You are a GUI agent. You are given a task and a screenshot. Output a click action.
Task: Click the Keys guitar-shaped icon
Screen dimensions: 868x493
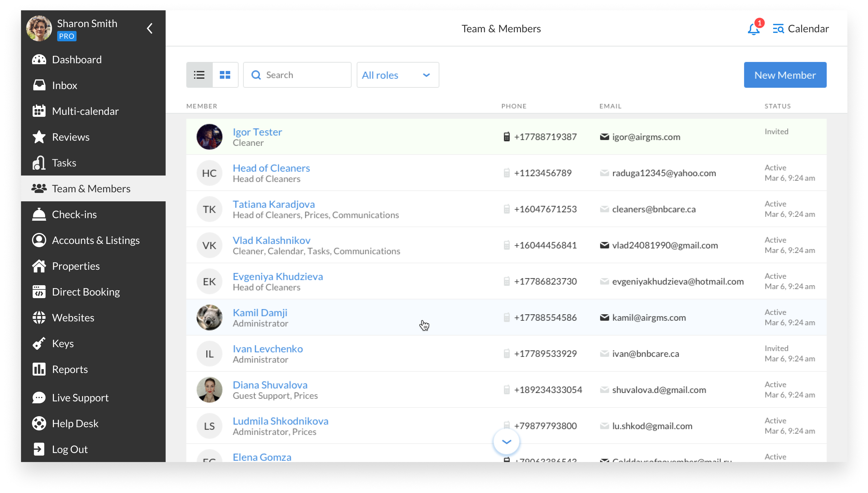tap(39, 343)
